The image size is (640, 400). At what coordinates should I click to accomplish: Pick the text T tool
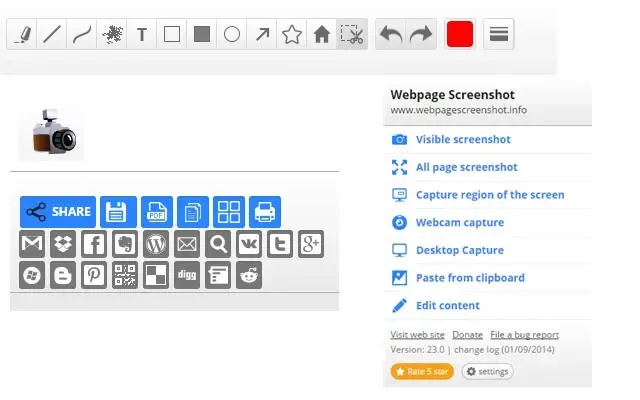click(x=142, y=34)
